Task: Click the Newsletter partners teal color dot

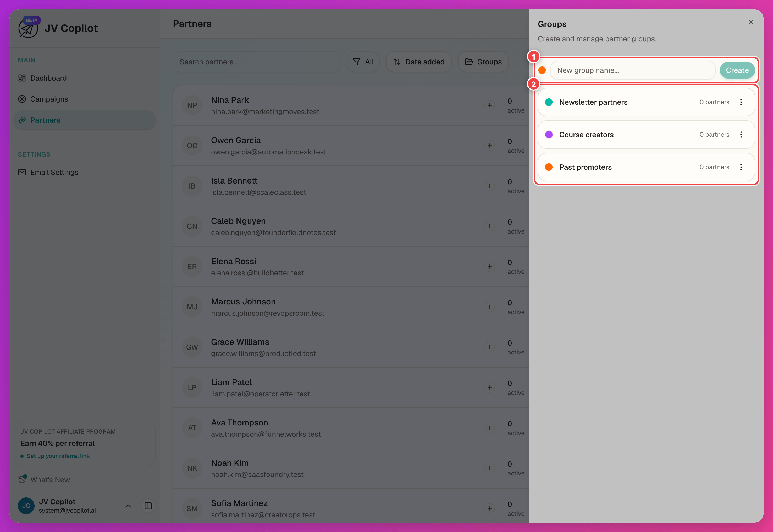Action: 549,102
